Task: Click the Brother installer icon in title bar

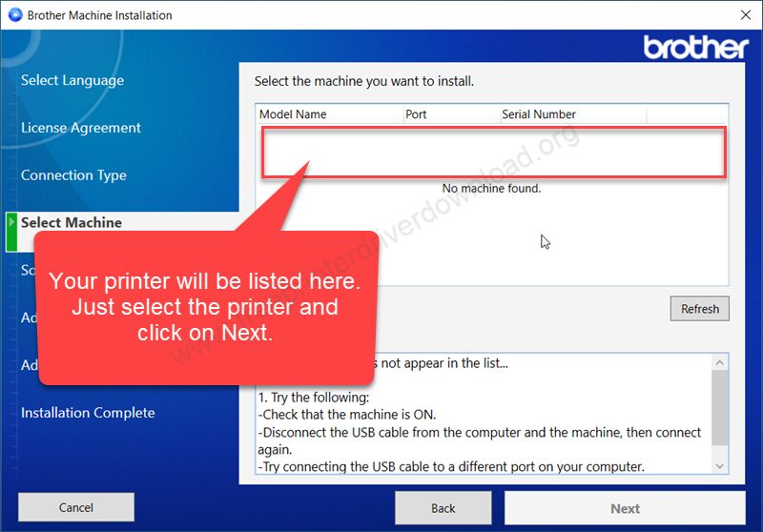Action: [x=14, y=15]
